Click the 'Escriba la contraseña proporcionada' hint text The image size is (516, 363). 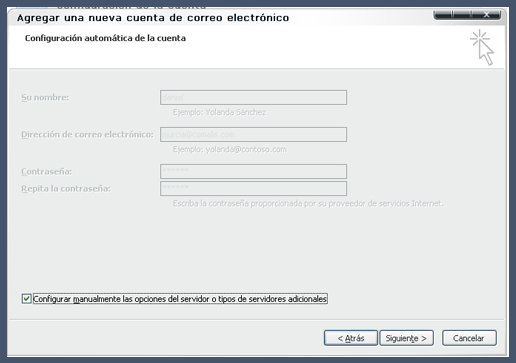[308, 203]
